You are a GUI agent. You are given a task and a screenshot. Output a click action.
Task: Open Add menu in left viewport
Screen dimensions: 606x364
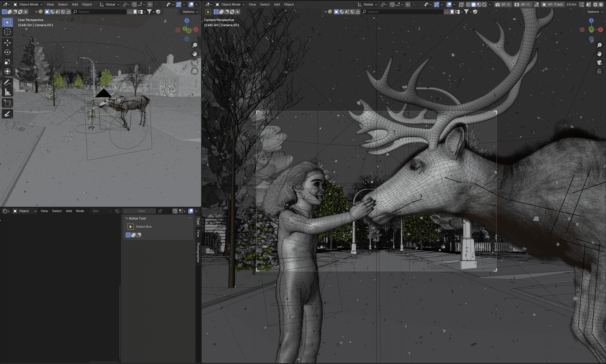[x=75, y=4]
